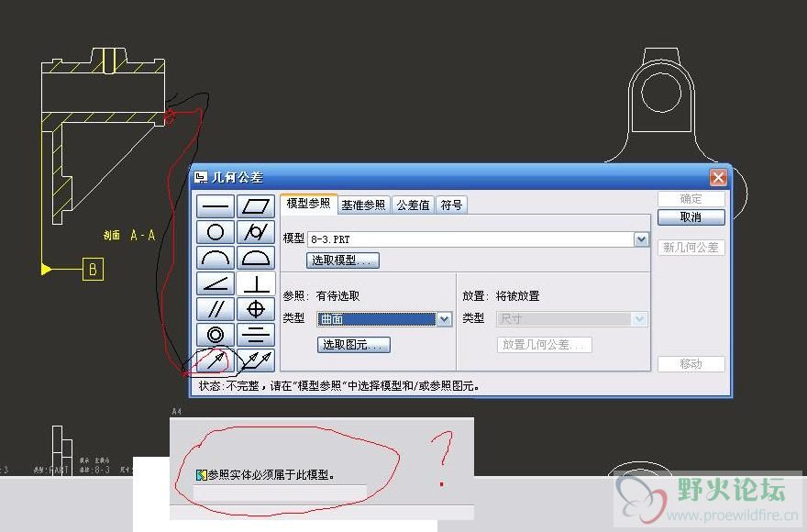The height and width of the screenshot is (532, 807).
Task: Expand the 模型 8-3.PRT dropdown
Action: [641, 239]
